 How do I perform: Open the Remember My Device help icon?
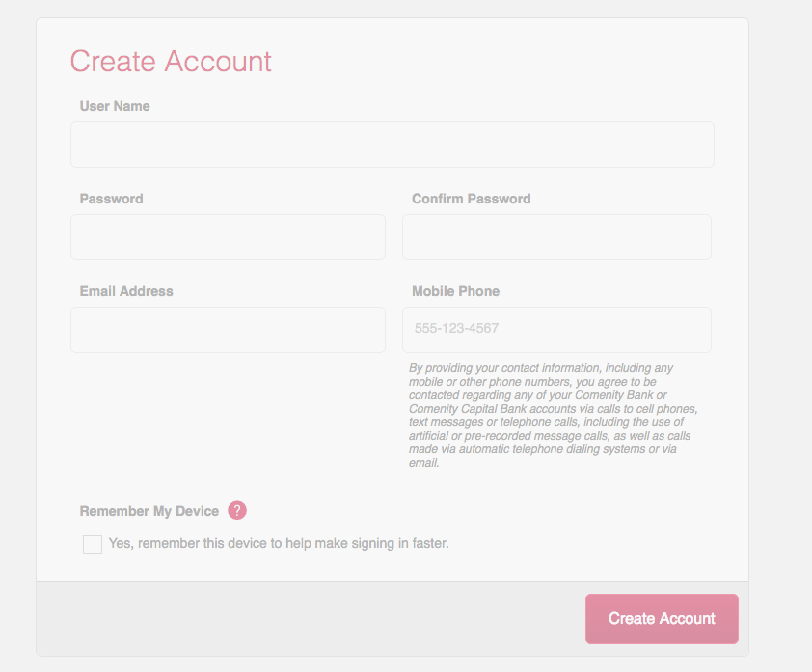coord(237,510)
